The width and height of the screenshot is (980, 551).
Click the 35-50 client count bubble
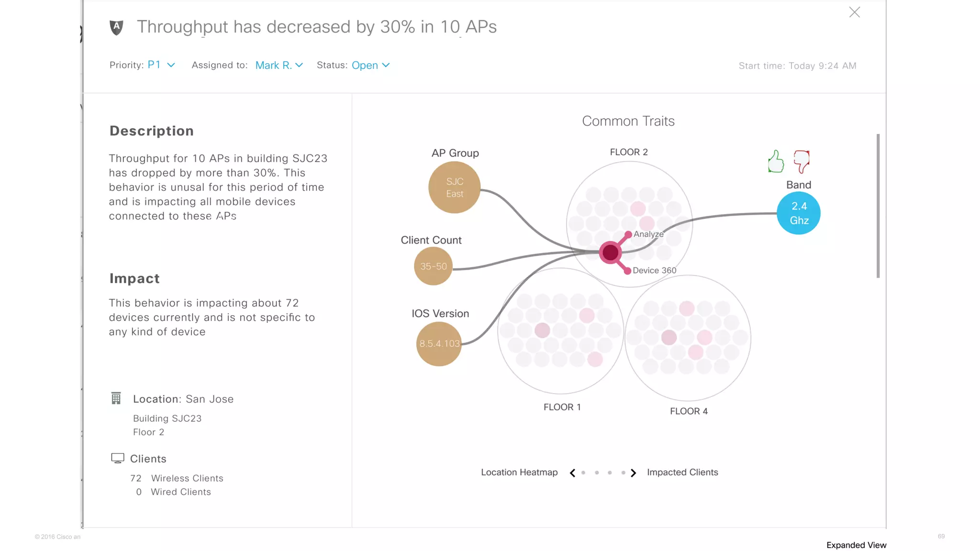433,266
